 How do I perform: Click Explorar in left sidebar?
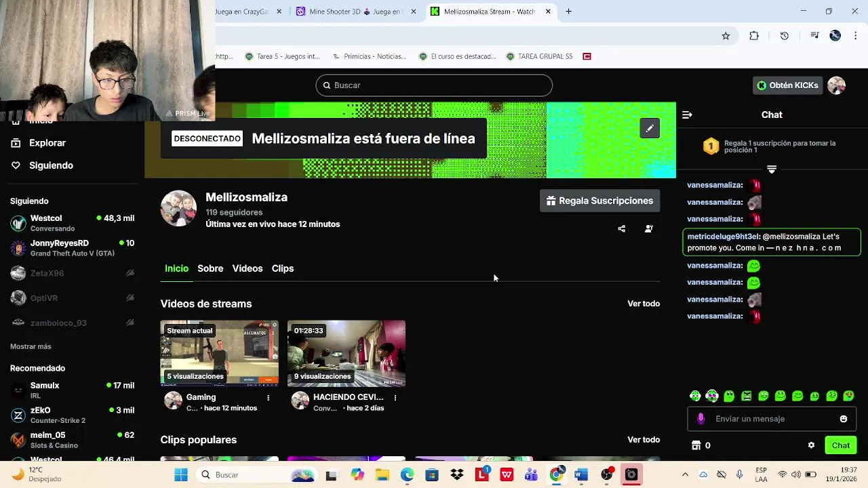(39, 143)
